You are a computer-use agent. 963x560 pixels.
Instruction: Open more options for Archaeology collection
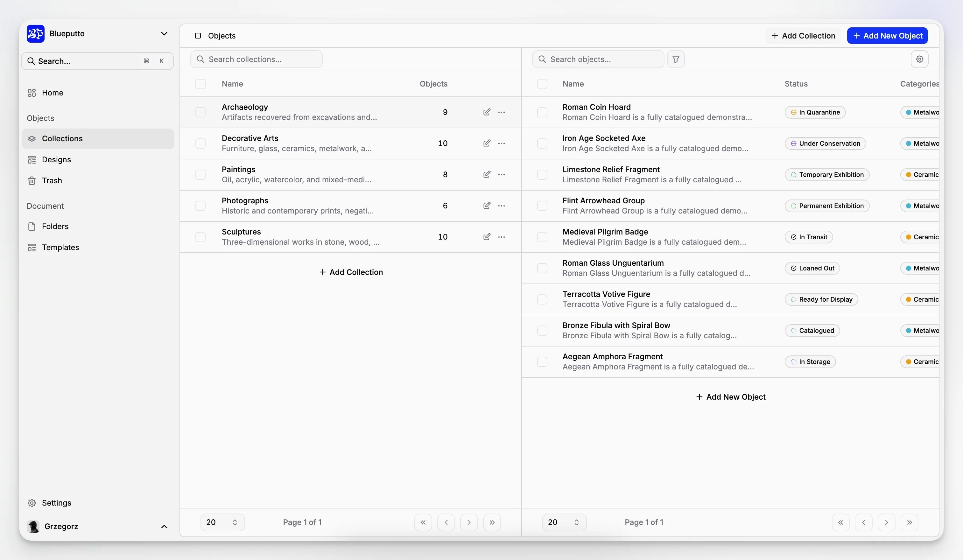501,112
